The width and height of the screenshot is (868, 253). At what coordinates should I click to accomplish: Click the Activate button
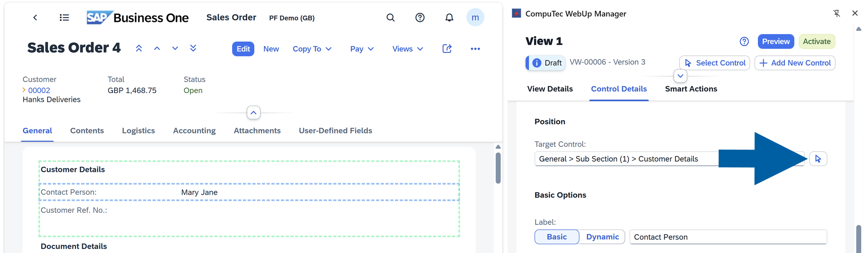click(x=817, y=42)
